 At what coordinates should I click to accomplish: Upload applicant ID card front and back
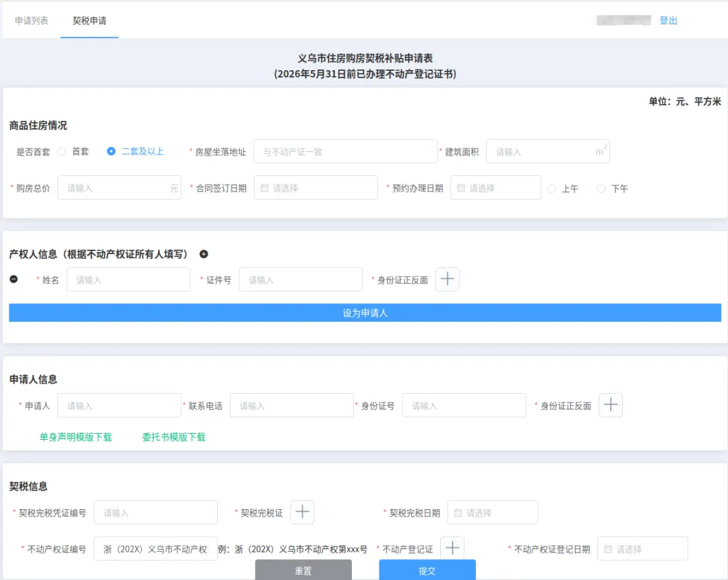611,405
